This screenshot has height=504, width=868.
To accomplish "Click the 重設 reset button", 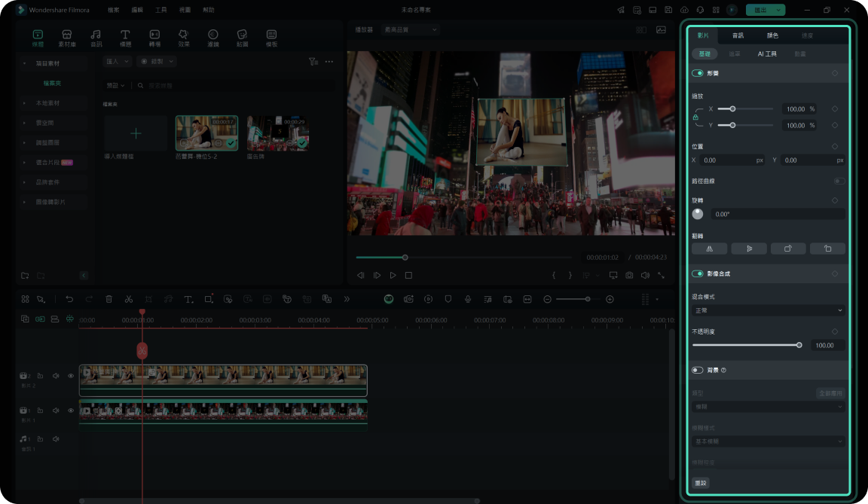I will pos(701,483).
